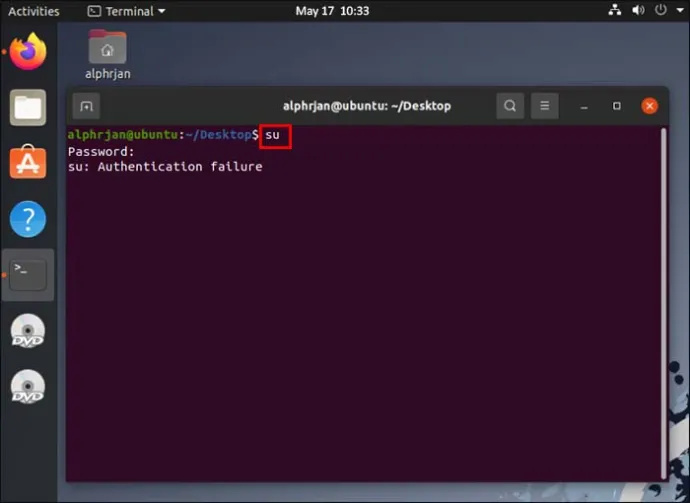Open the lower DVD disc icon
This screenshot has width=690, height=503.
(x=28, y=387)
